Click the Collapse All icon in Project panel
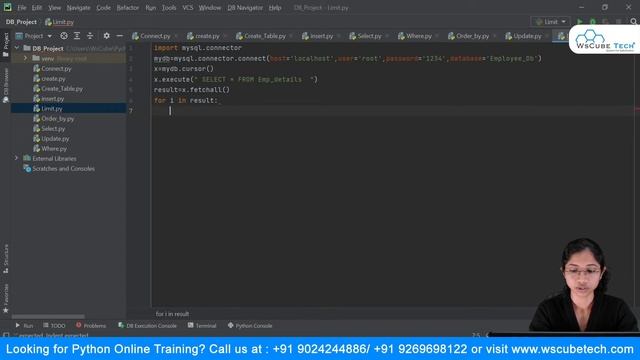This screenshot has width=640, height=360. [90, 36]
